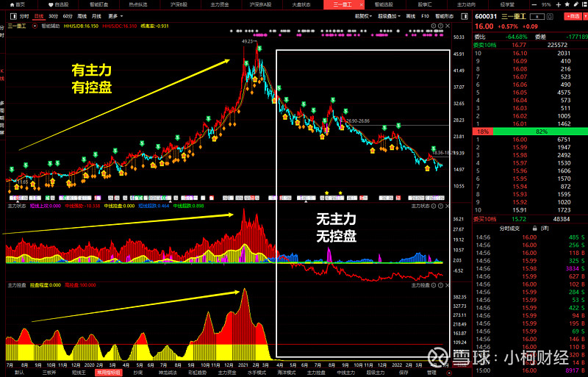Screen dimensions: 588x377
Task: Open the 智能选股 tab
Action: 384,5
